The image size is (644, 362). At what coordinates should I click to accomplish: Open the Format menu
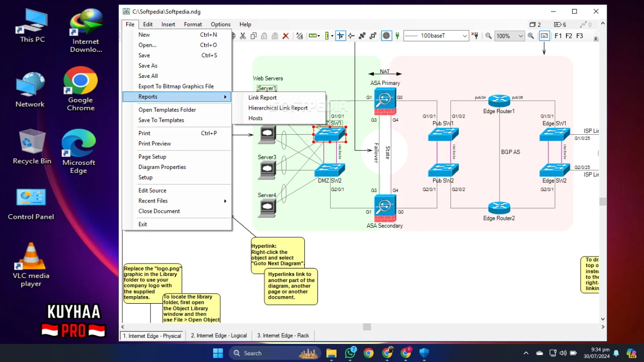[193, 24]
